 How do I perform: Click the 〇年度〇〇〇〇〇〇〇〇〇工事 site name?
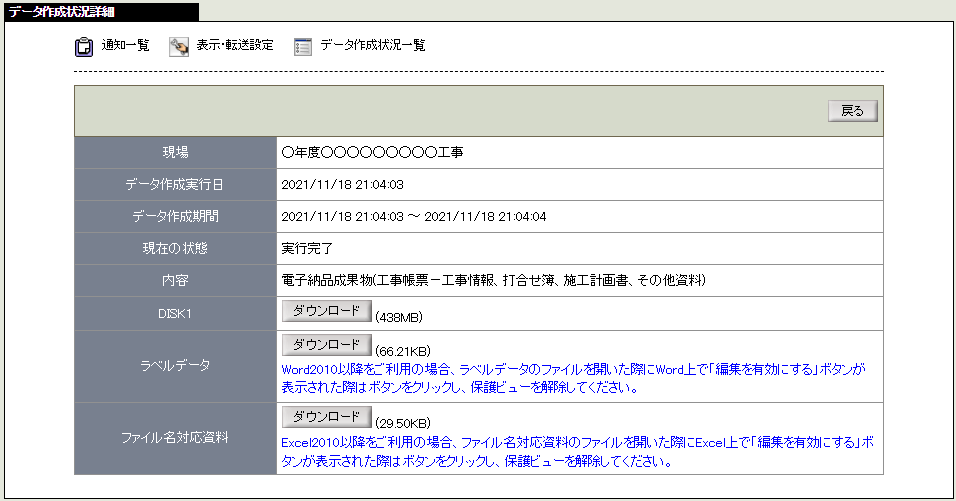372,152
